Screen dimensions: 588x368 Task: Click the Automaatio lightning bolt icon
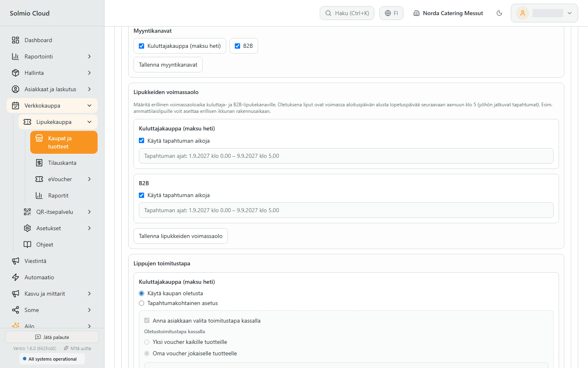[16, 277]
